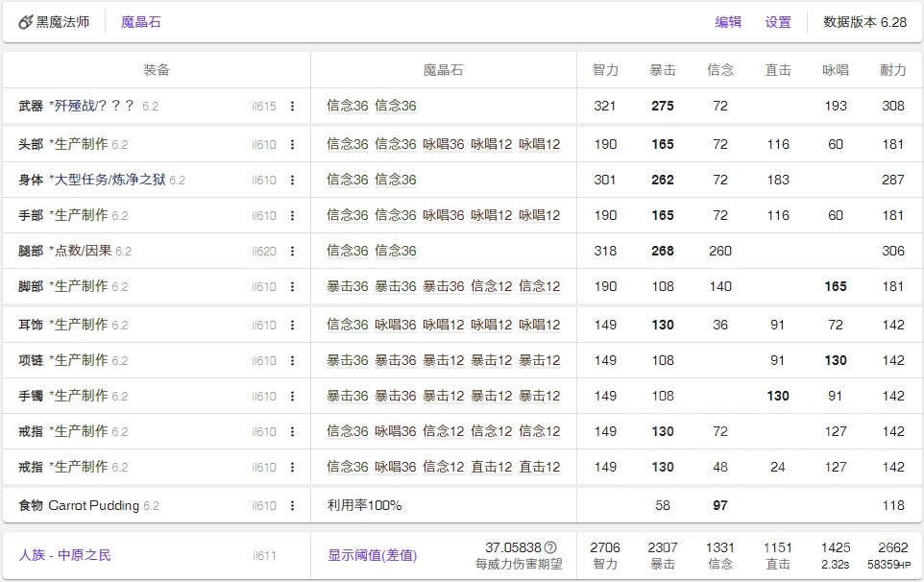Open the 身体 row three-dot menu
Screen dimensions: 924x582
(x=293, y=181)
